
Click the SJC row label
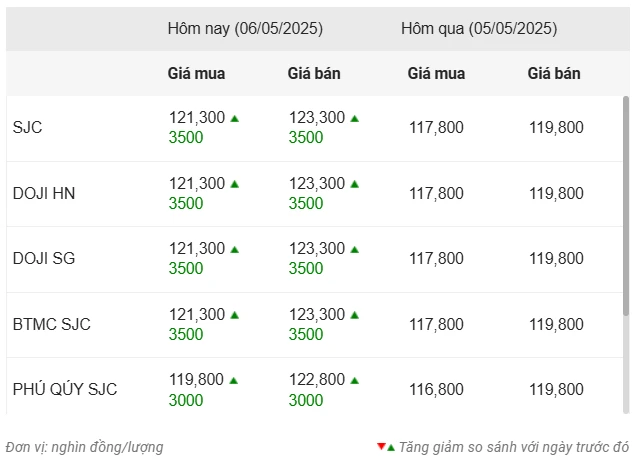click(27, 127)
